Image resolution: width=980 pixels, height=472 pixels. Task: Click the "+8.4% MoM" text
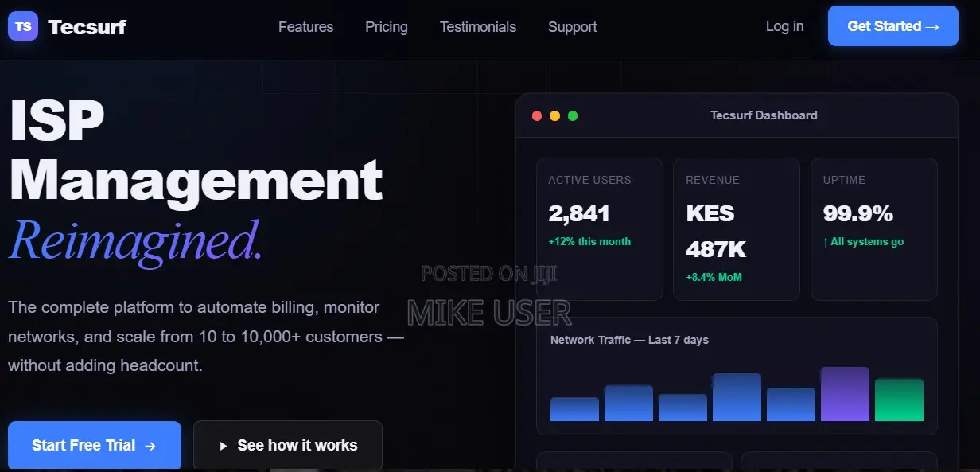click(714, 277)
